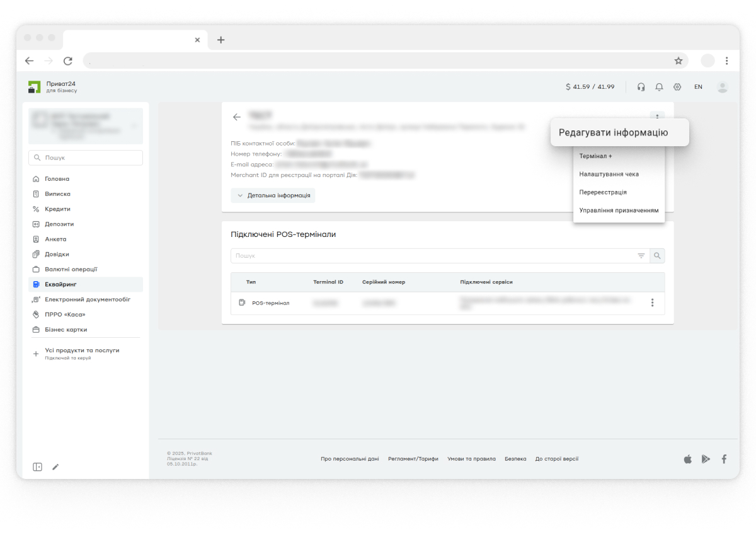Click the magnifier search button for terminals
This screenshot has height=542, width=756.
(657, 256)
